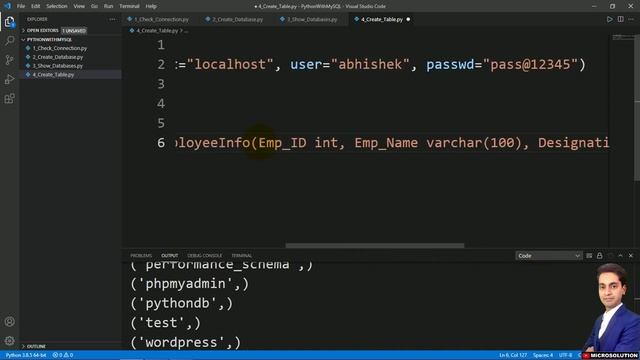Switch to 2_Create_Database.py editor tab
640x360 pixels.
236,19
